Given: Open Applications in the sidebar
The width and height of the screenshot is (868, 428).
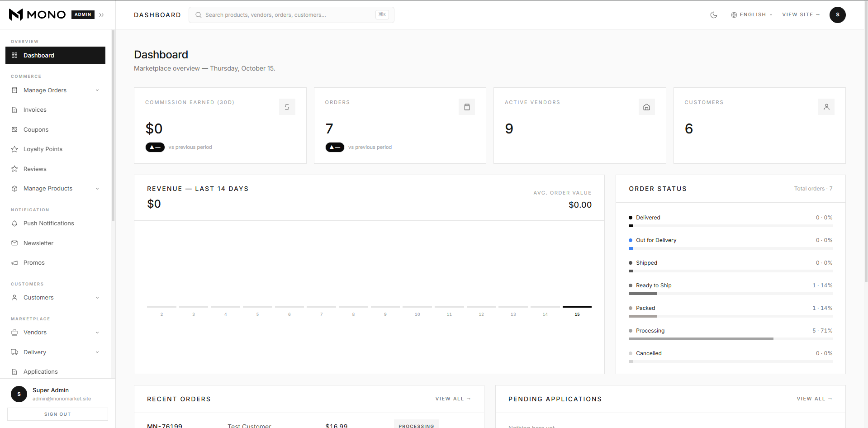Looking at the screenshot, I should [55, 372].
